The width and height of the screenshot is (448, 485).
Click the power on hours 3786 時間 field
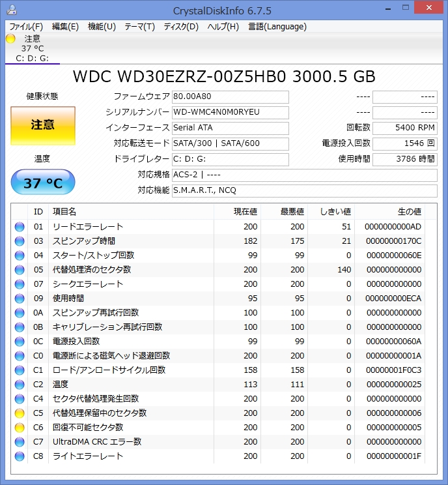pos(405,159)
